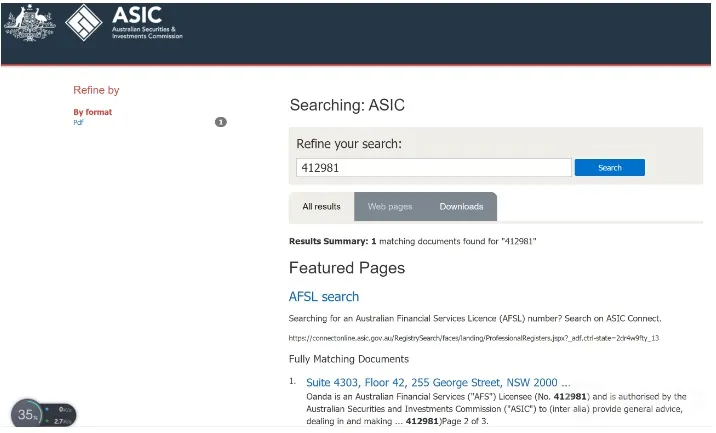
Task: Click the Australian coat of arms emblem
Action: point(30,22)
